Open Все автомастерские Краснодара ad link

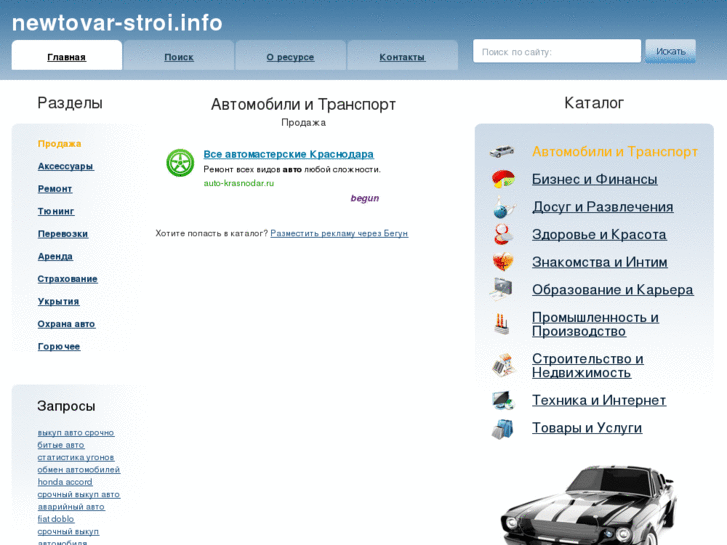pyautogui.click(x=288, y=154)
